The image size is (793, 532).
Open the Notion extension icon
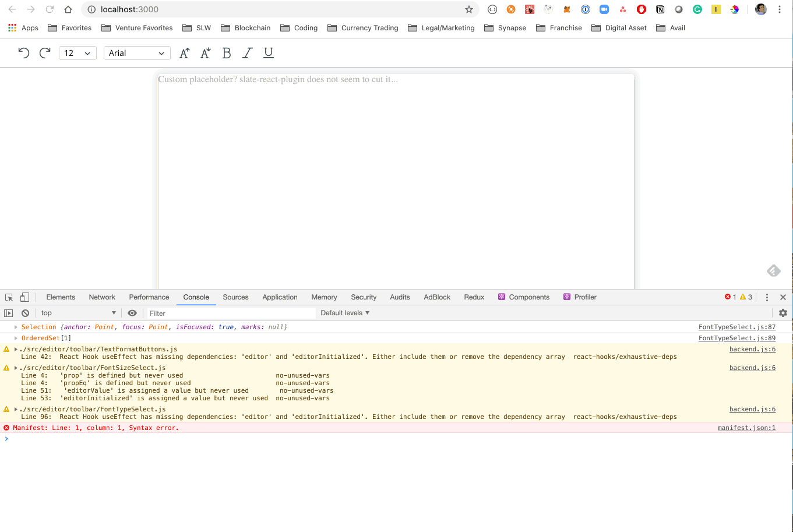click(x=660, y=9)
